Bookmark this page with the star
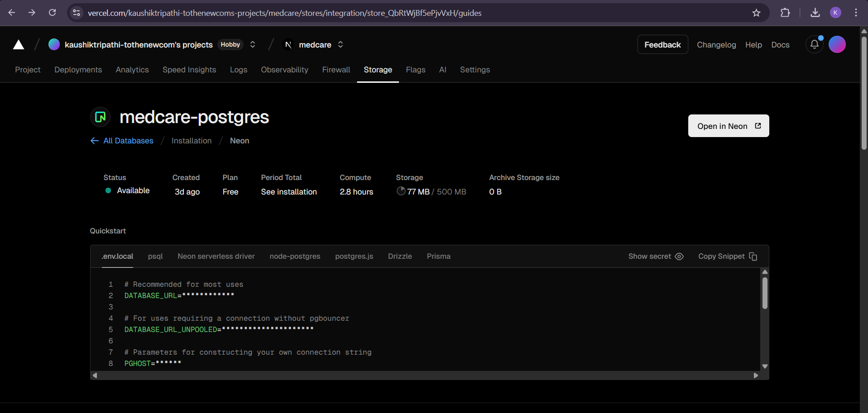Screen dimensions: 868x413 click(756, 13)
